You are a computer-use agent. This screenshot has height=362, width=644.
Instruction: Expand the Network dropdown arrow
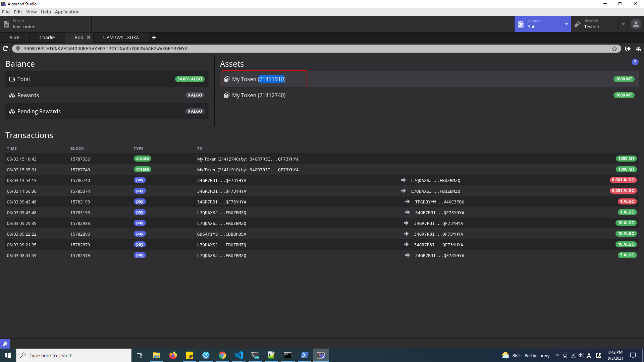(623, 24)
